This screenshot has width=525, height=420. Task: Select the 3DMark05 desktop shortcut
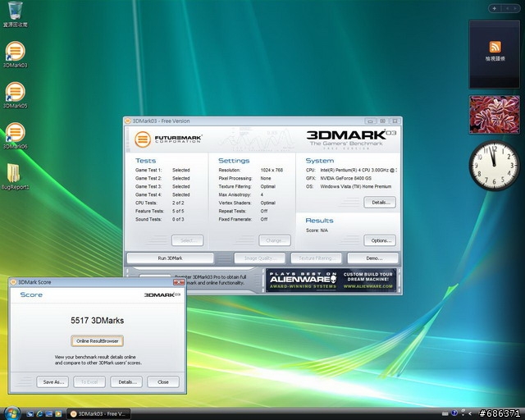(x=15, y=95)
